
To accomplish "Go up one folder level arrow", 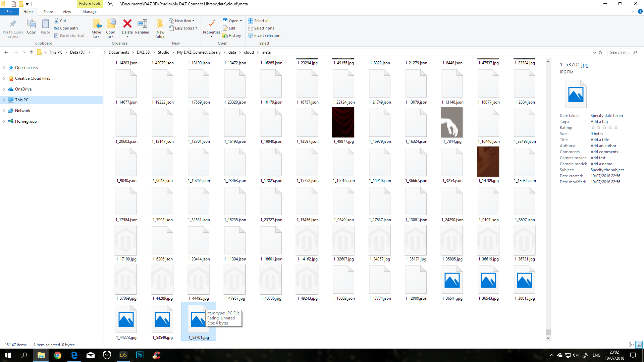I will (x=31, y=52).
